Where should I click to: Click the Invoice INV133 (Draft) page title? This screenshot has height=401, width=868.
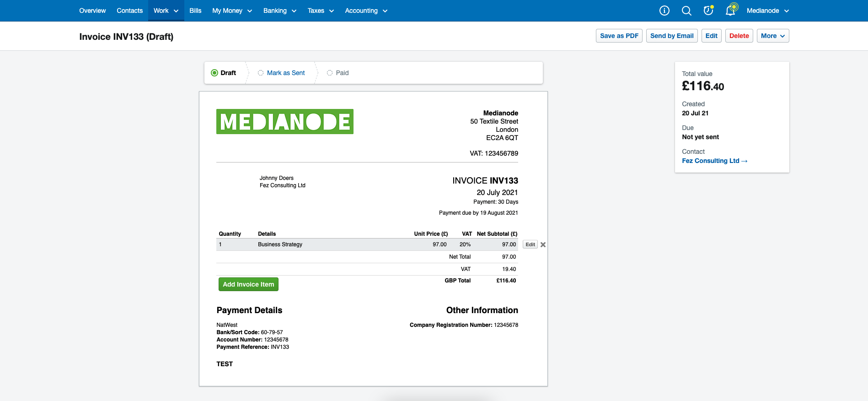point(126,37)
